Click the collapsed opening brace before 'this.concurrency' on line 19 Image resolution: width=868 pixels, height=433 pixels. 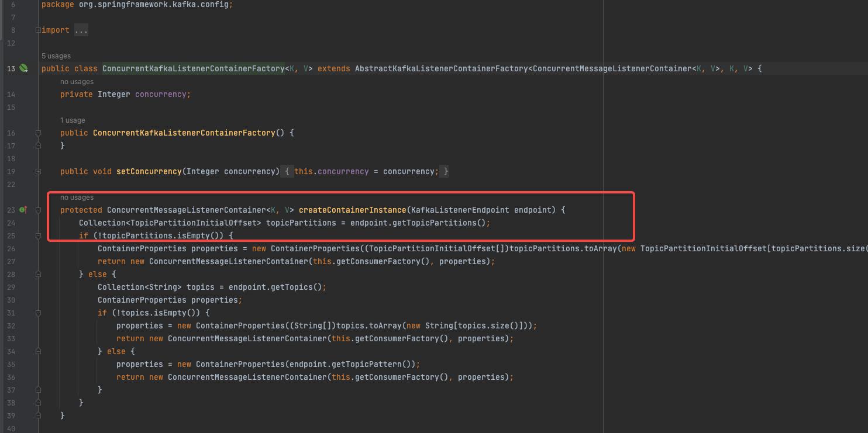[x=287, y=171]
